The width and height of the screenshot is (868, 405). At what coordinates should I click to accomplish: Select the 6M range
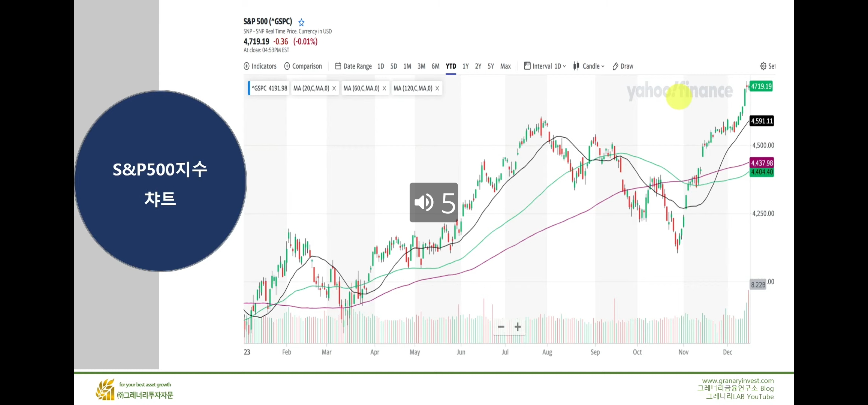435,66
